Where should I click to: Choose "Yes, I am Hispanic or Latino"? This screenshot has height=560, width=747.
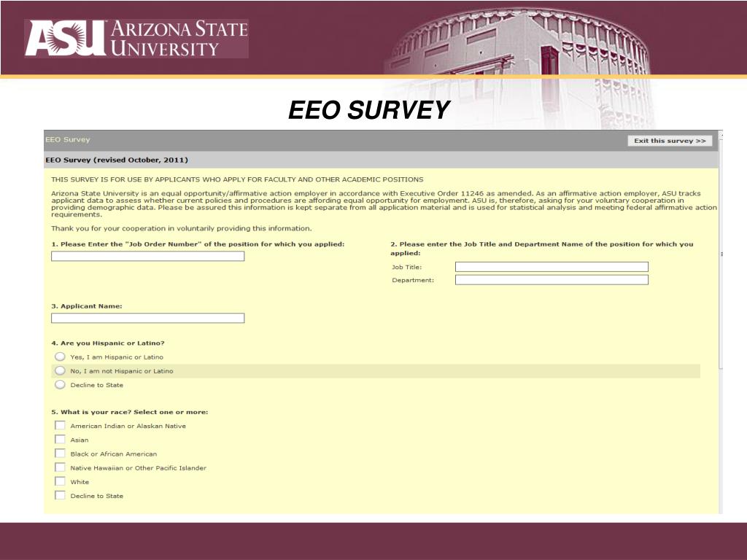61,357
